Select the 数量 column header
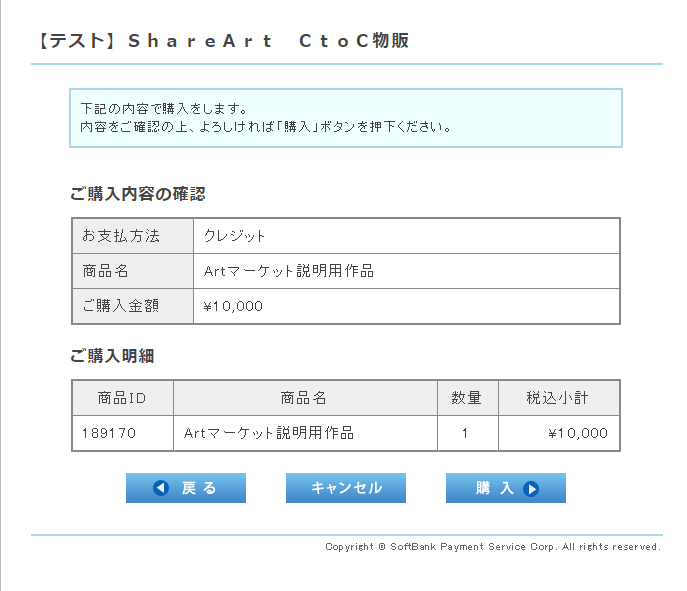The image size is (687, 591). 467,398
